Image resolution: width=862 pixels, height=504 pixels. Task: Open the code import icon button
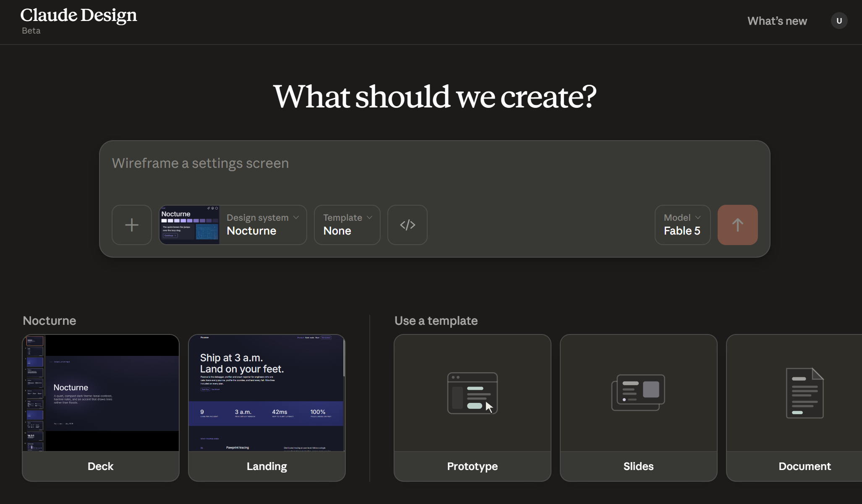coord(407,225)
